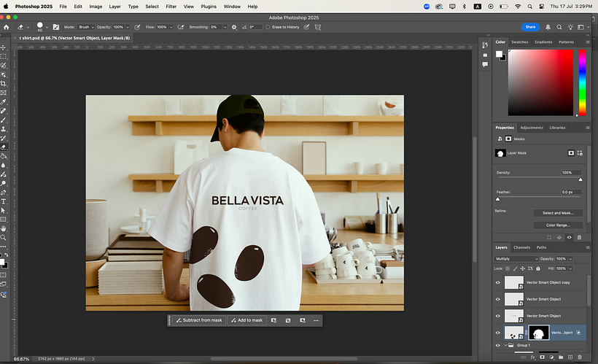Select the Rectangular Marquee tool

[4, 56]
